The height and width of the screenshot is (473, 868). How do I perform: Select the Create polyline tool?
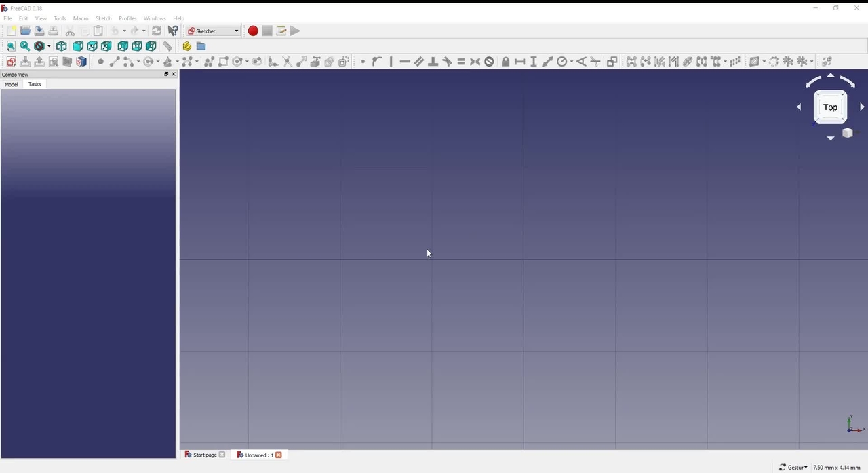(209, 62)
